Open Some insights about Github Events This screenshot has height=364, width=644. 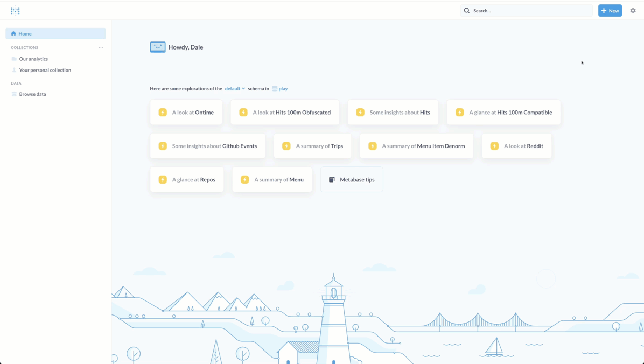point(208,146)
